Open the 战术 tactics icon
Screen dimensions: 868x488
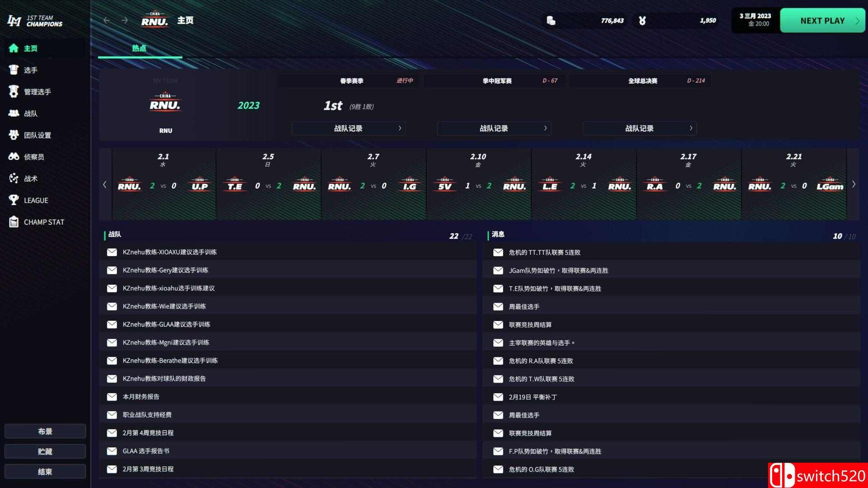14,178
